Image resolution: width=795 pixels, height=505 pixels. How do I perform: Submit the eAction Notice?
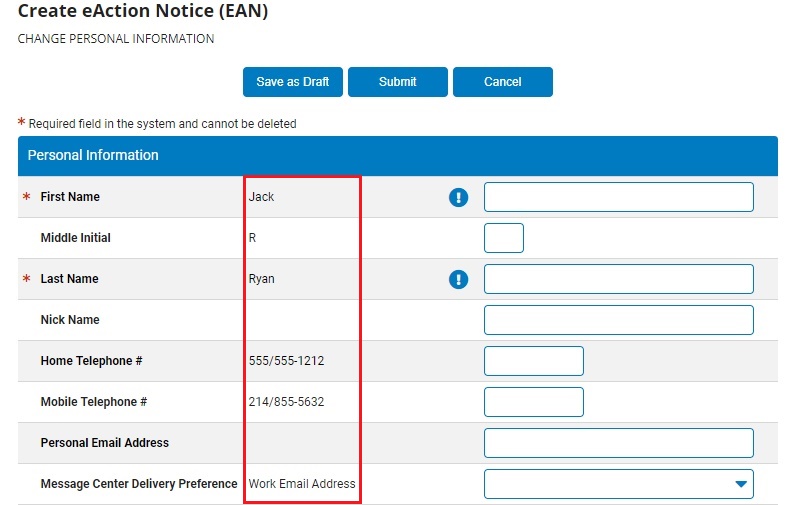[x=397, y=82]
